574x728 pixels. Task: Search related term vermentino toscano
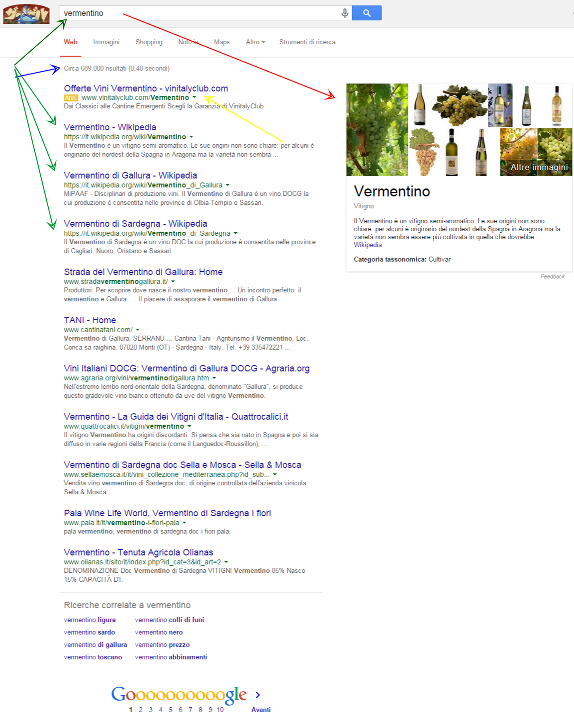click(93, 657)
